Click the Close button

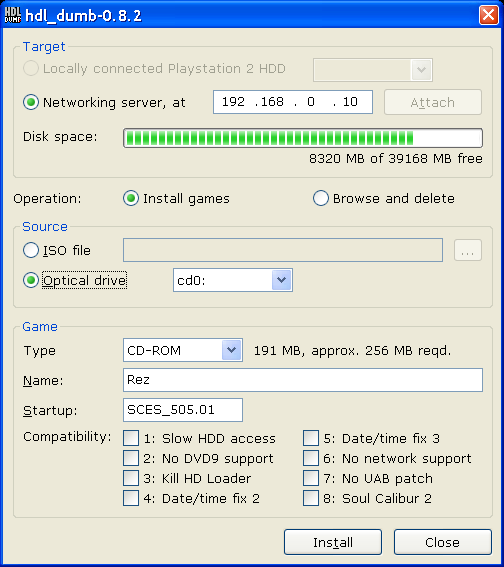tap(443, 542)
